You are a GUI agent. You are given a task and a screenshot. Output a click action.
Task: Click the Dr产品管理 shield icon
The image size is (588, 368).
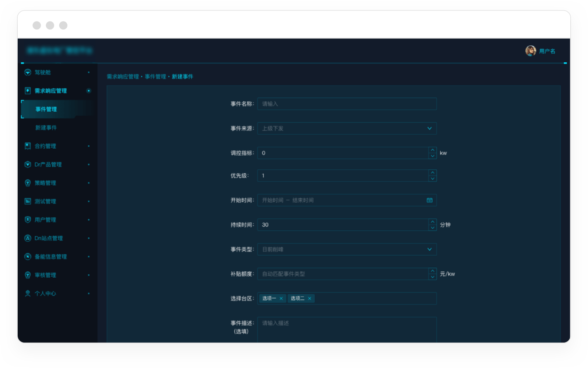[x=28, y=164]
